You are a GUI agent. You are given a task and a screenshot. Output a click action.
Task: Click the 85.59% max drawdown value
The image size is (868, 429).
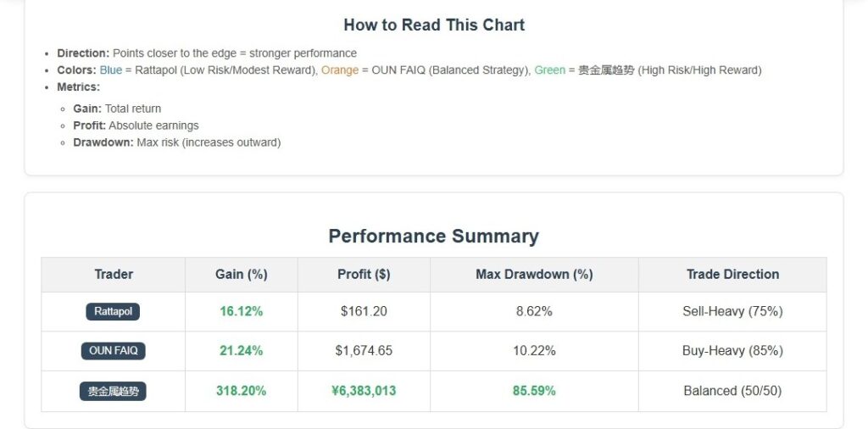tap(534, 391)
